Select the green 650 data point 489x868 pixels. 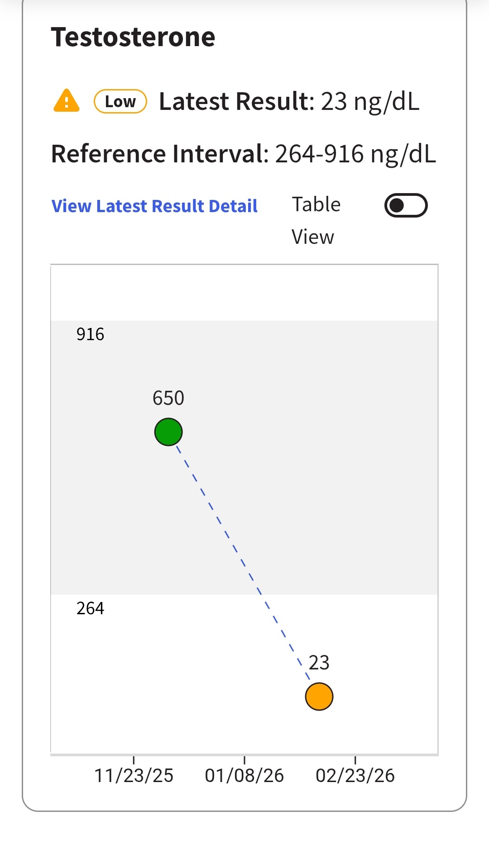pos(168,432)
